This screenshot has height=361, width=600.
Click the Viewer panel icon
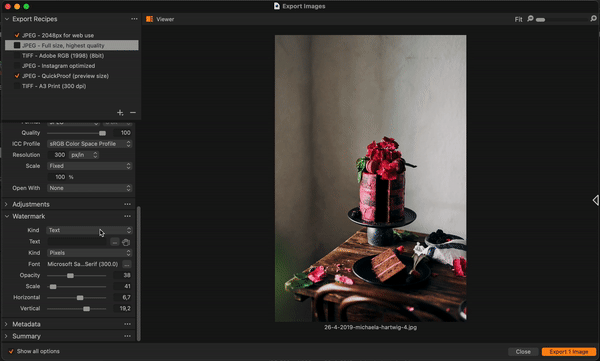(150, 19)
